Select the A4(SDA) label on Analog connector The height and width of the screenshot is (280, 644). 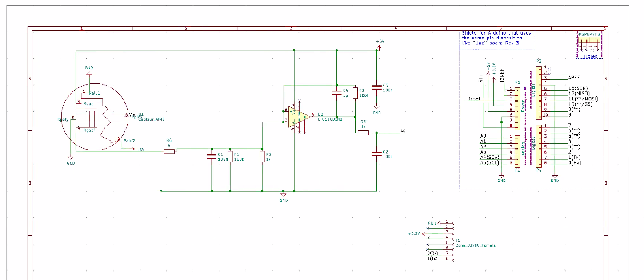[490, 158]
